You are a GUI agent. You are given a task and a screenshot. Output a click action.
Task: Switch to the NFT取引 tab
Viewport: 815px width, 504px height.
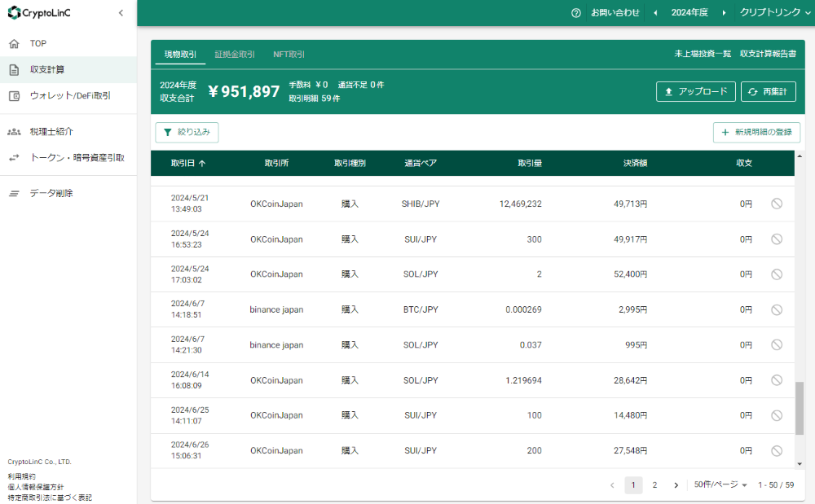coord(289,54)
